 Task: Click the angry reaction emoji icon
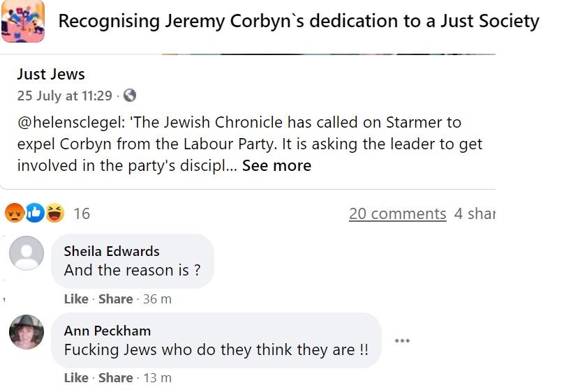(14, 213)
